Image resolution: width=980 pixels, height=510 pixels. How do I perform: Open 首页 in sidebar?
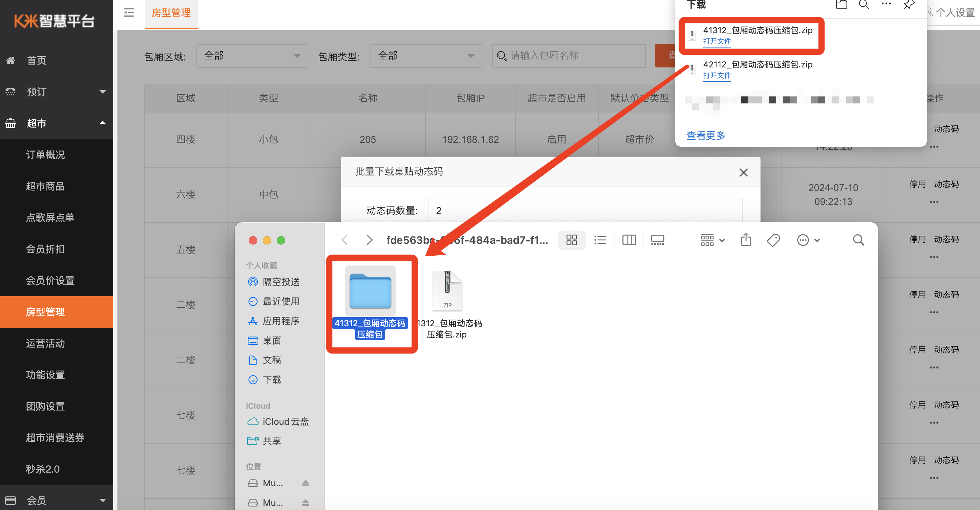point(36,60)
